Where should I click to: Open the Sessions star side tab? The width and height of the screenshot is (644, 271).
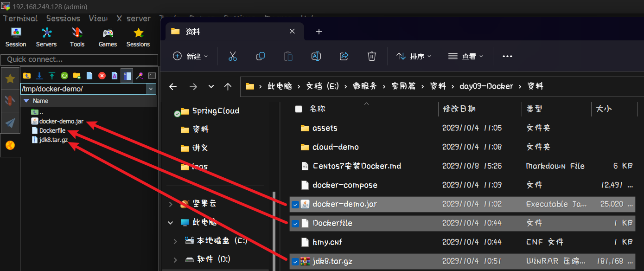click(10, 78)
